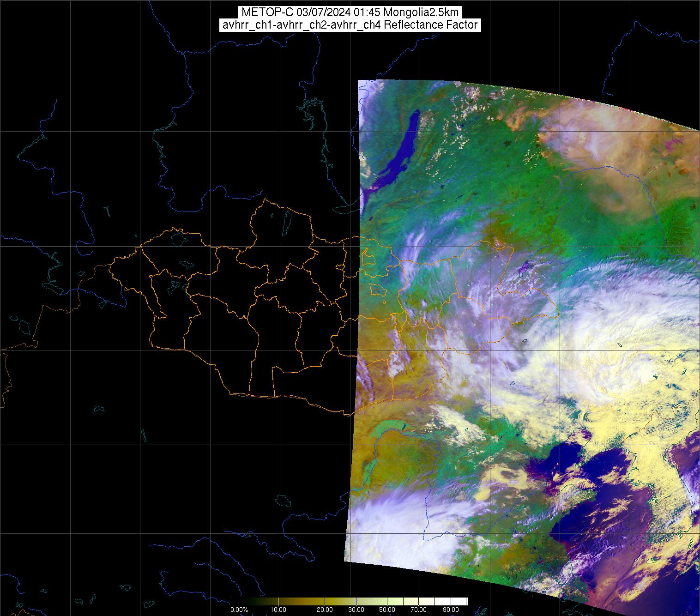Click the '0.00%' colorbar label
700x616 pixels.
click(239, 610)
